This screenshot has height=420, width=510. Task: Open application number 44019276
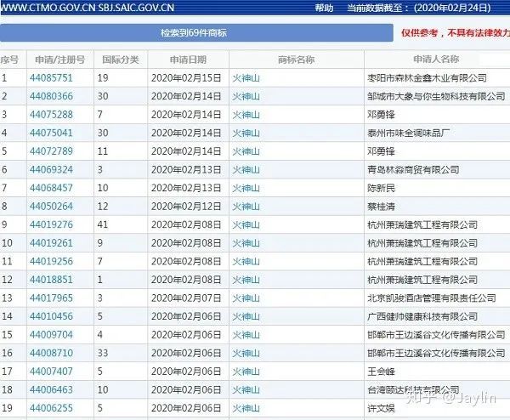click(x=51, y=224)
